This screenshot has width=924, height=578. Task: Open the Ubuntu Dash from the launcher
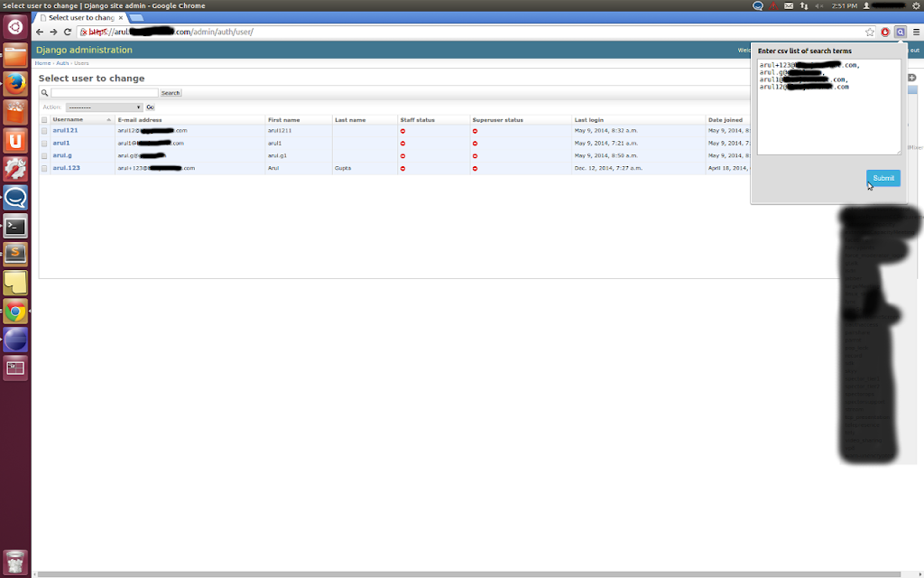coord(15,27)
